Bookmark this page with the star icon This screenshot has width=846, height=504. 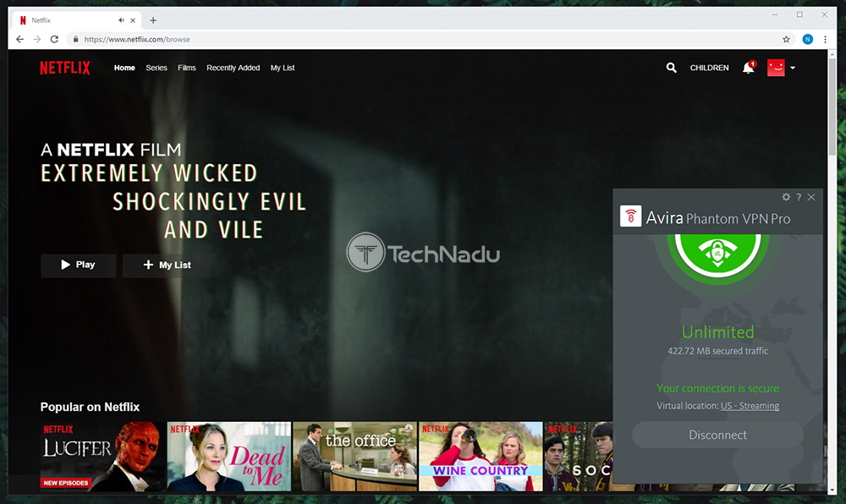[786, 40]
